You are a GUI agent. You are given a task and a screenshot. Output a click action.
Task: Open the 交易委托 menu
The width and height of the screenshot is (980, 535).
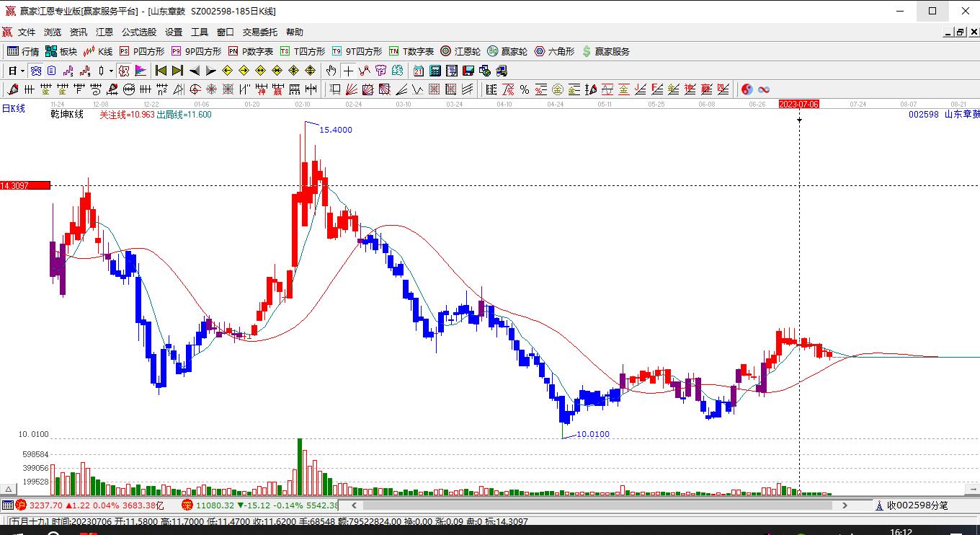(260, 32)
